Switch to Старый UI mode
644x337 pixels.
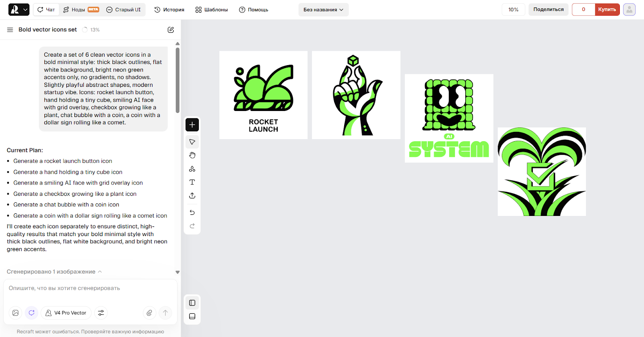[x=124, y=10]
